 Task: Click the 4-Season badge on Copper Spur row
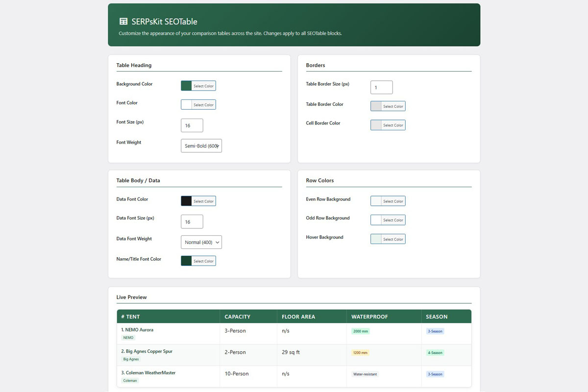[435, 352]
